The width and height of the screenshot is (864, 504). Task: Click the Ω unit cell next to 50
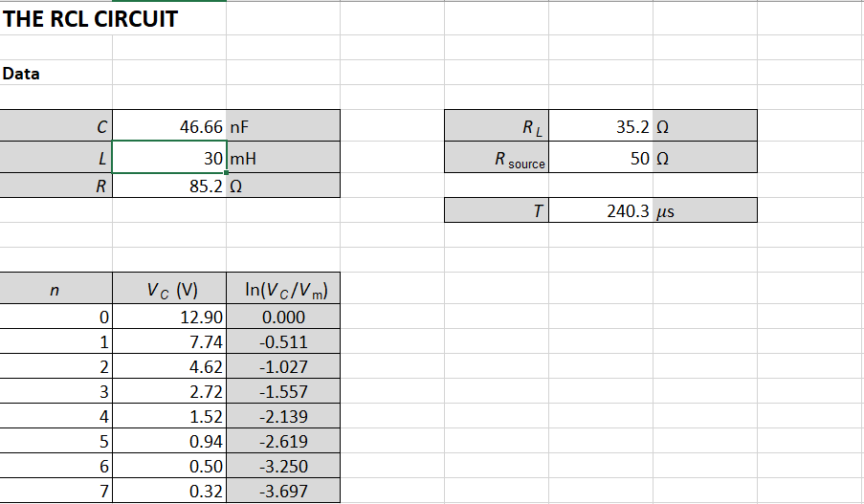click(x=705, y=158)
